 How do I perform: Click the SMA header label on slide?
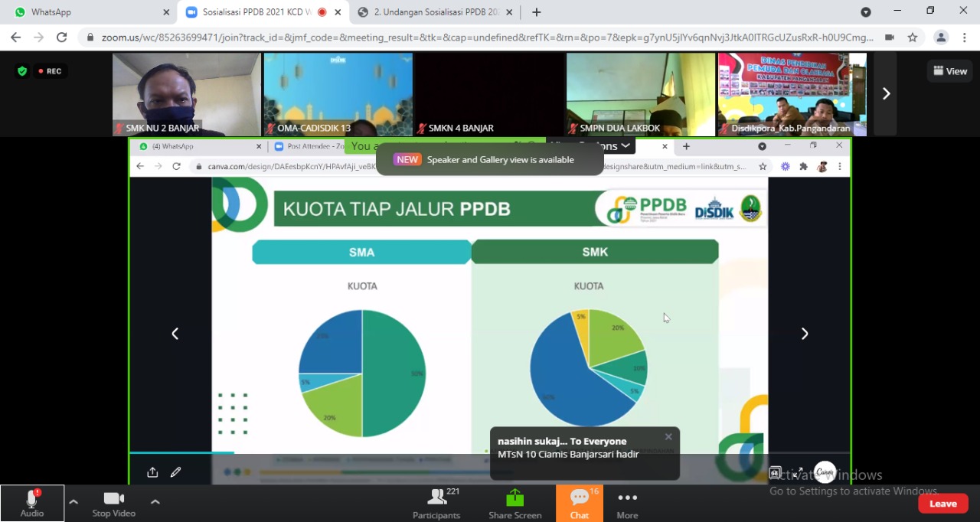[x=361, y=252]
